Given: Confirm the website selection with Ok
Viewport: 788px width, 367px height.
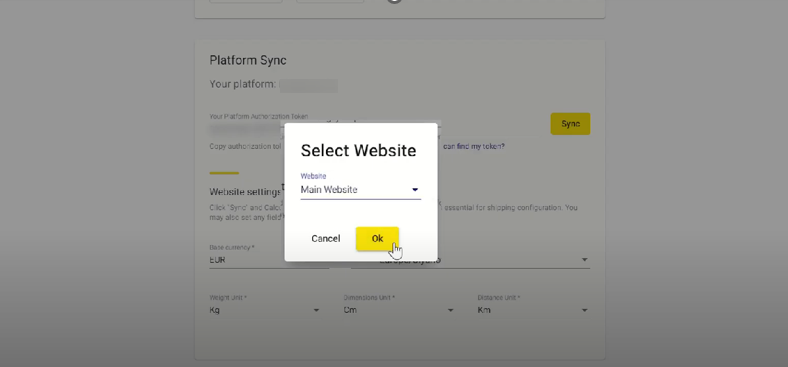Looking at the screenshot, I should pyautogui.click(x=377, y=239).
